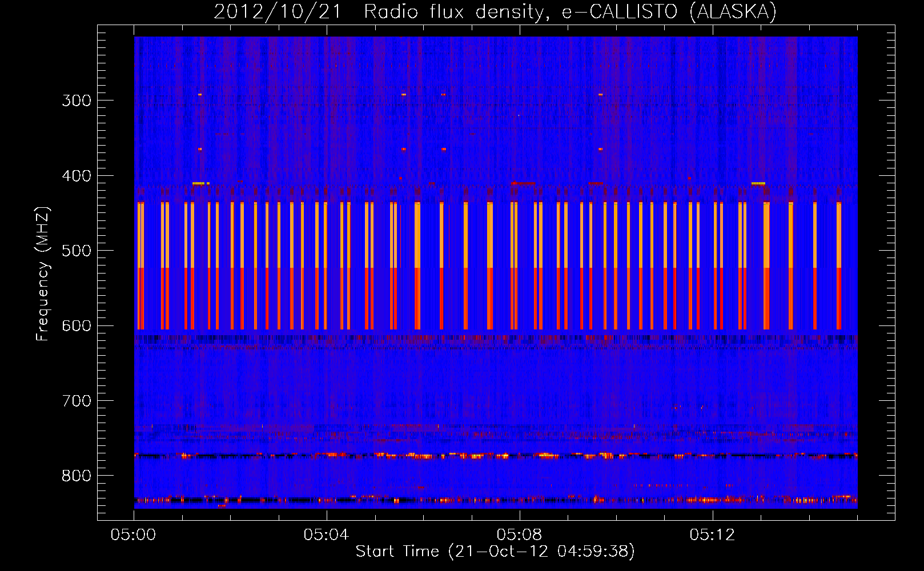The height and width of the screenshot is (571, 924).
Task: Click the 800 frequency tick label
Action: (77, 476)
